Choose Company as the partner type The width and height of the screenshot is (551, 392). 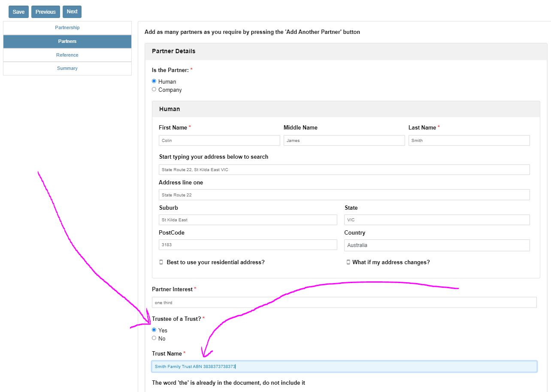tap(154, 89)
